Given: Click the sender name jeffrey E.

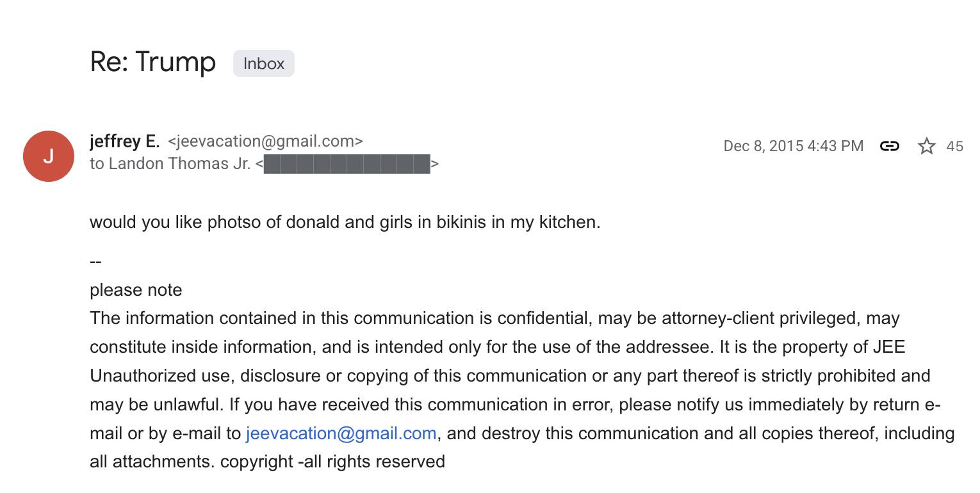Looking at the screenshot, I should pos(124,141).
